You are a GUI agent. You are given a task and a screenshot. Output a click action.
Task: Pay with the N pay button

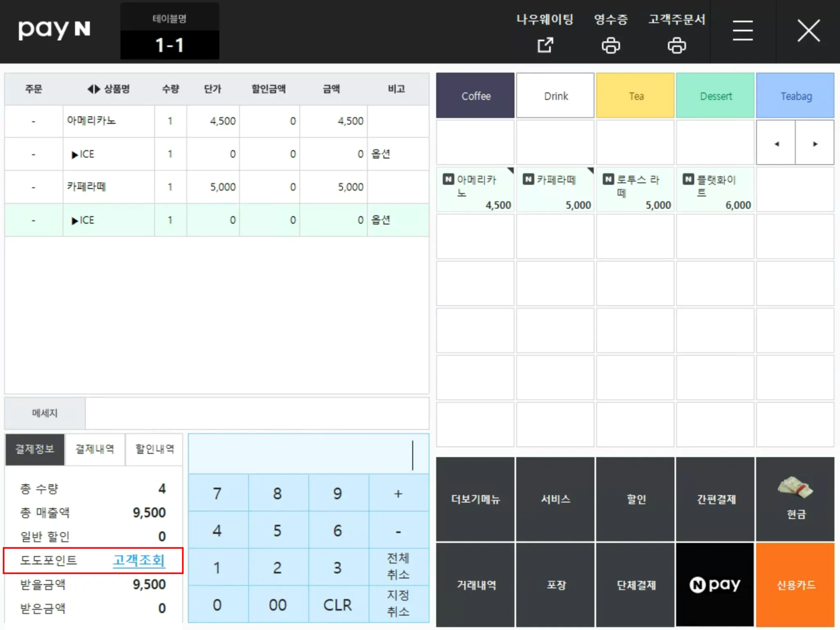point(715,584)
